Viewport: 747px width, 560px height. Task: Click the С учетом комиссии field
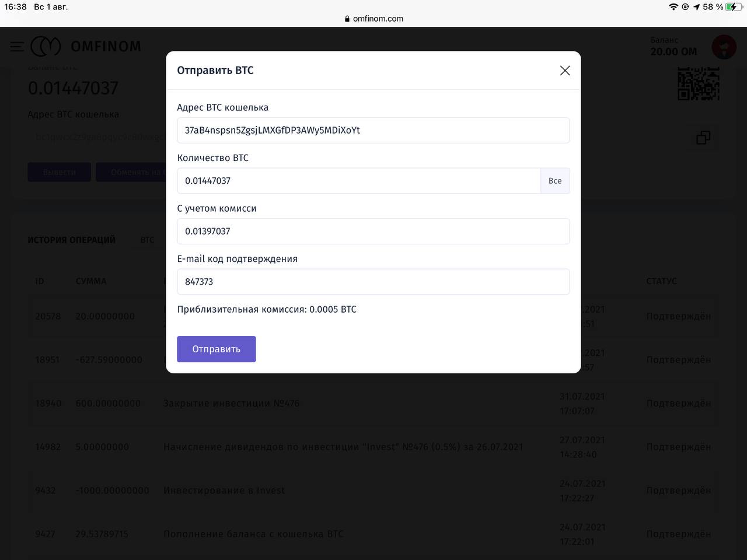[x=373, y=231]
